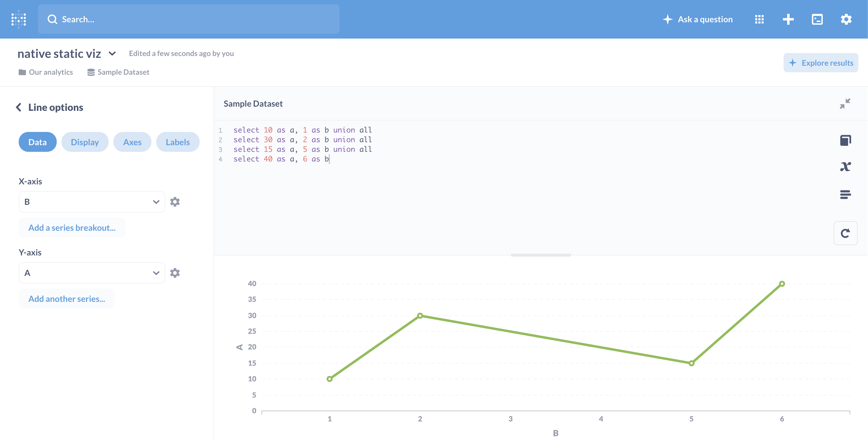Collapse the SQL editor with the arrows icon
The width and height of the screenshot is (868, 441).
coord(845,103)
